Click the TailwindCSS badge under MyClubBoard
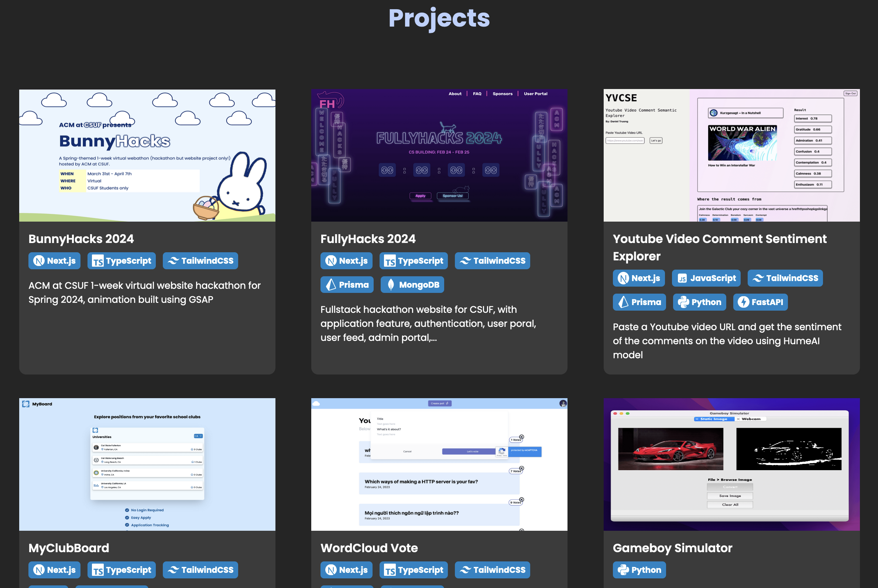Screen dimensions: 878x588 pos(200,570)
